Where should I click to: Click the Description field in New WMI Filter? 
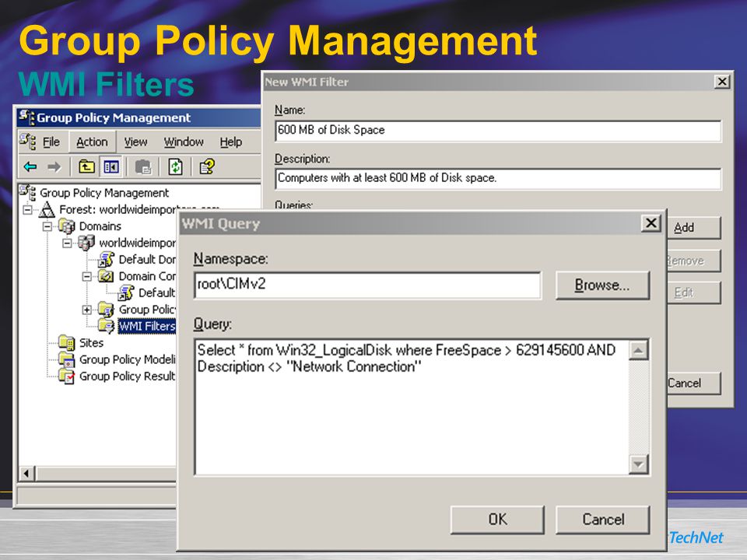tap(498, 179)
